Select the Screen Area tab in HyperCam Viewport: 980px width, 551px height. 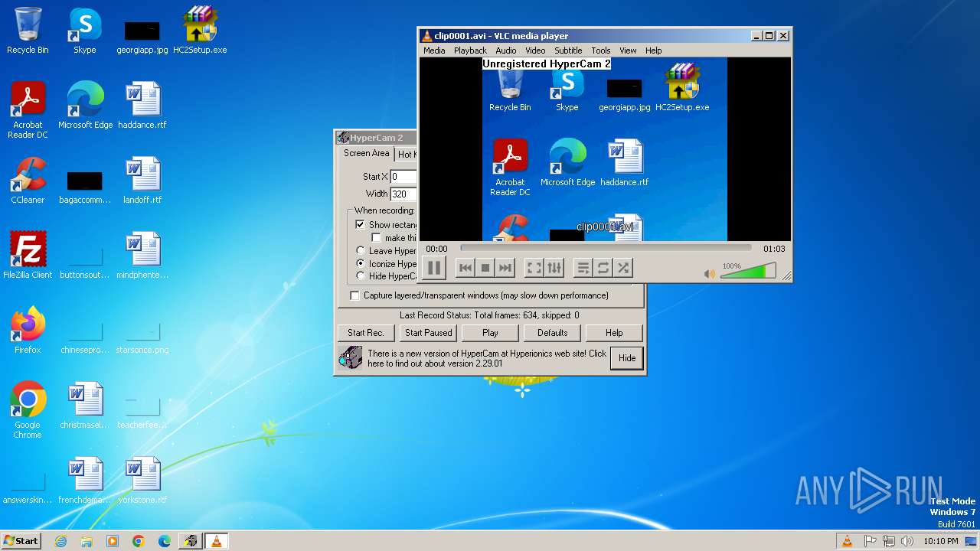point(366,153)
